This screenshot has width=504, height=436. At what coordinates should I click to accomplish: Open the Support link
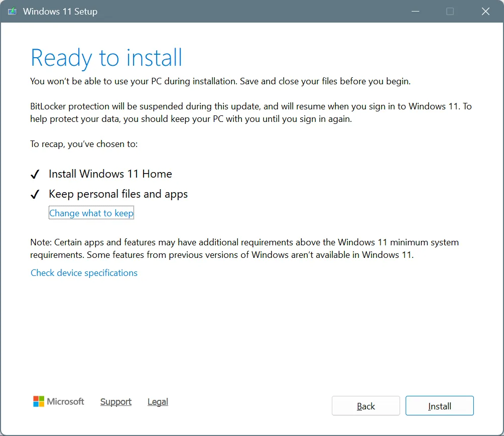116,401
